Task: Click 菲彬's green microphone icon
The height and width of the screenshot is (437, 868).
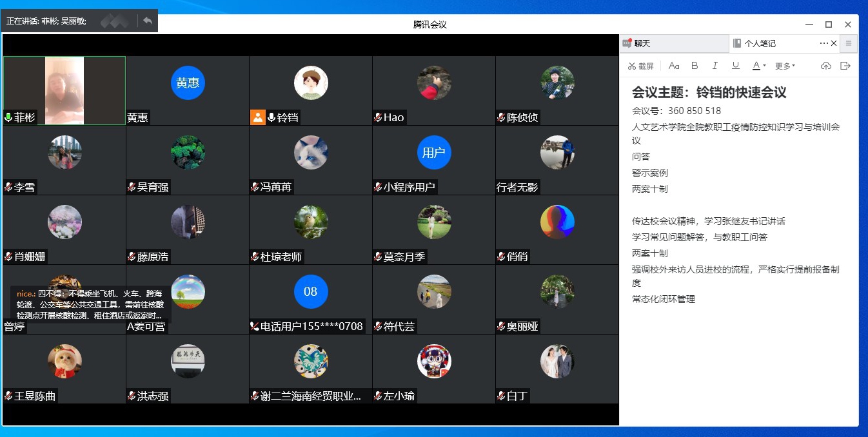Action: click(x=8, y=117)
